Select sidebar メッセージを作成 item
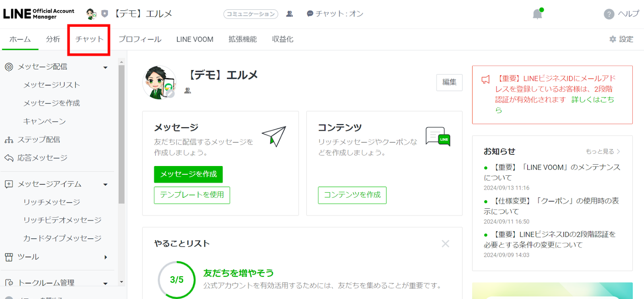The height and width of the screenshot is (299, 644). tap(52, 103)
